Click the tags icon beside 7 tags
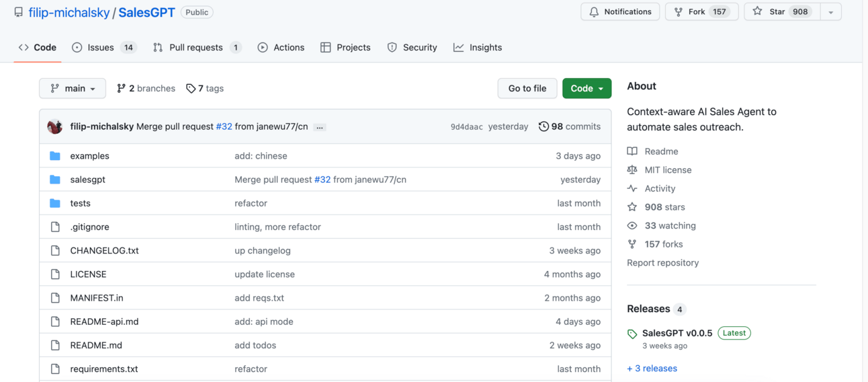Image resolution: width=868 pixels, height=382 pixels. (191, 89)
